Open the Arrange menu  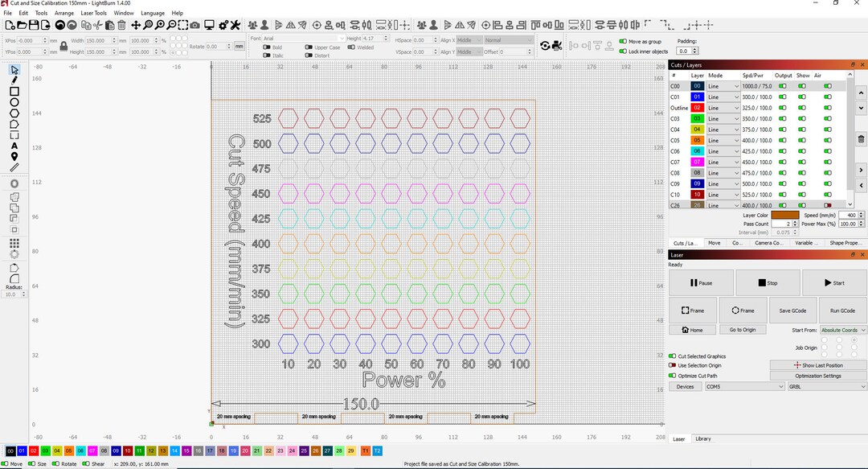[64, 13]
